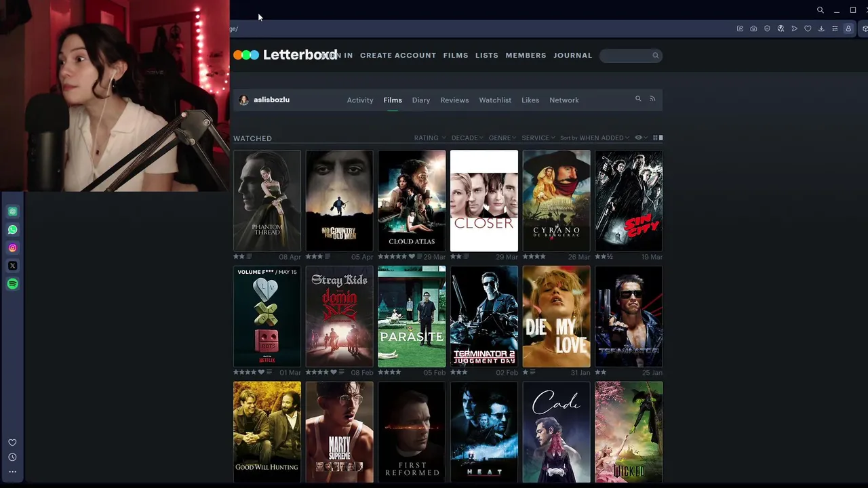Screen dimensions: 868x488
Task: Open the easy setup lines icon
Action: pos(835,28)
